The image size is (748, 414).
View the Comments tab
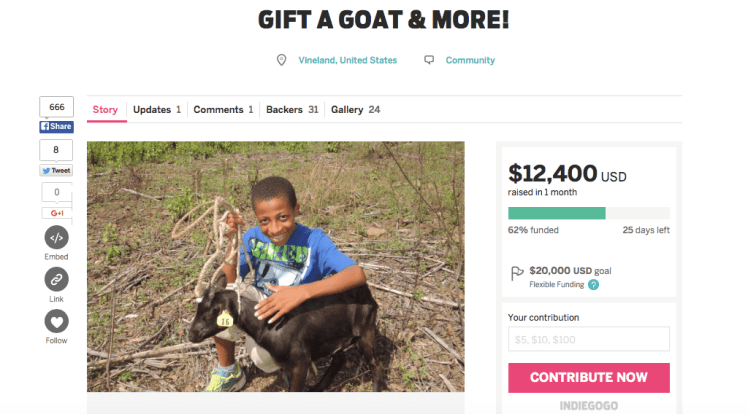pyautogui.click(x=223, y=110)
